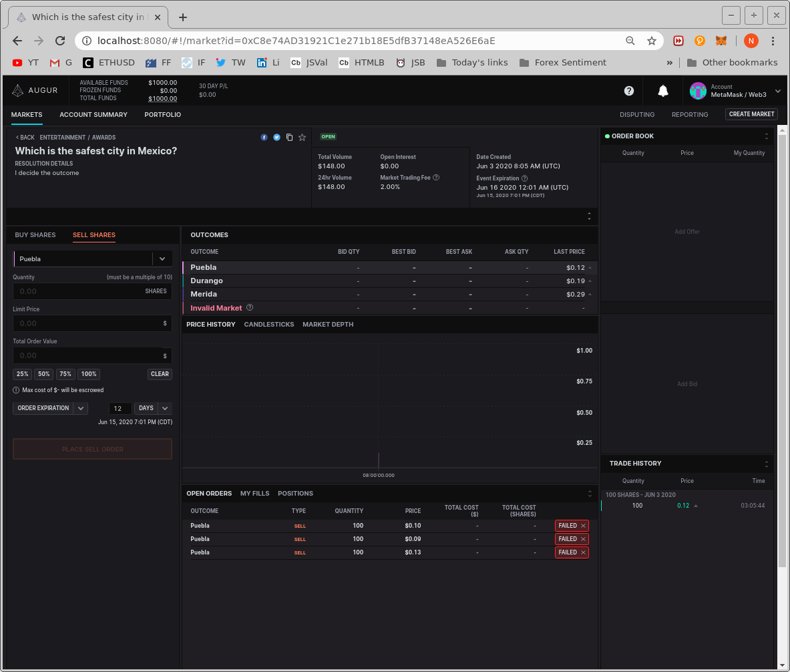
Task: Dismiss the first FAILED order
Action: coord(584,526)
